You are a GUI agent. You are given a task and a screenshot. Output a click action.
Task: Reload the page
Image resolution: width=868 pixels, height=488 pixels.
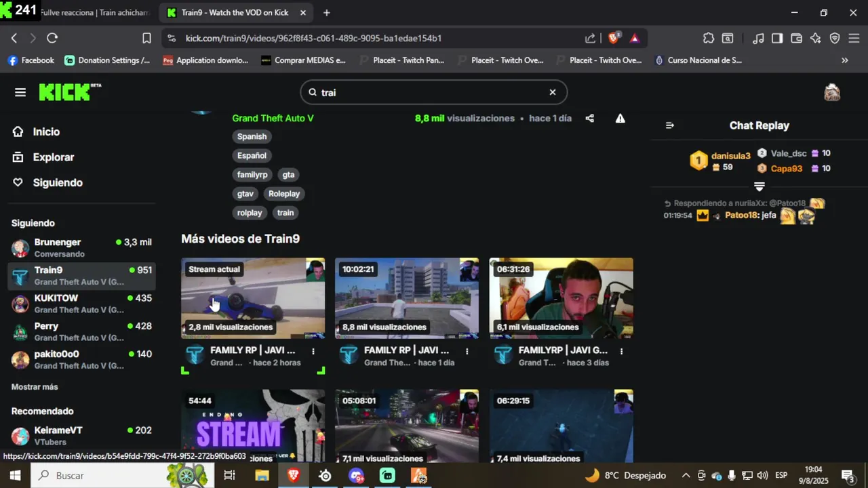pyautogui.click(x=52, y=38)
